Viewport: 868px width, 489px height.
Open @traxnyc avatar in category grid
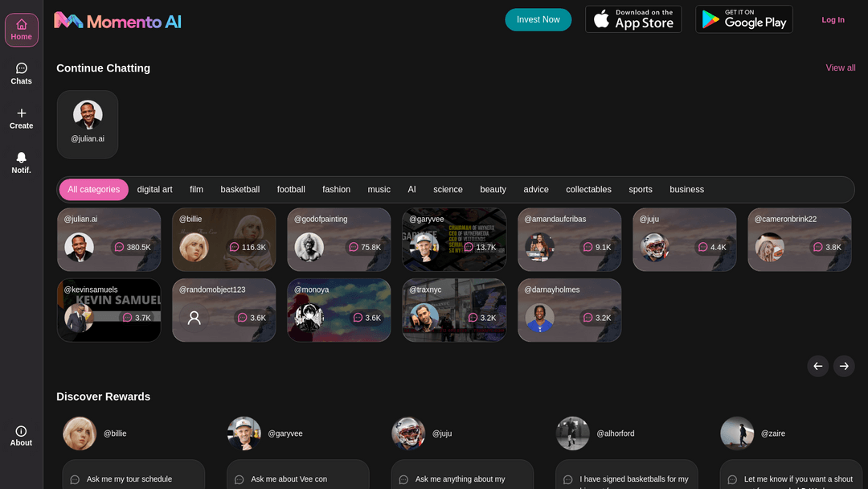click(424, 318)
